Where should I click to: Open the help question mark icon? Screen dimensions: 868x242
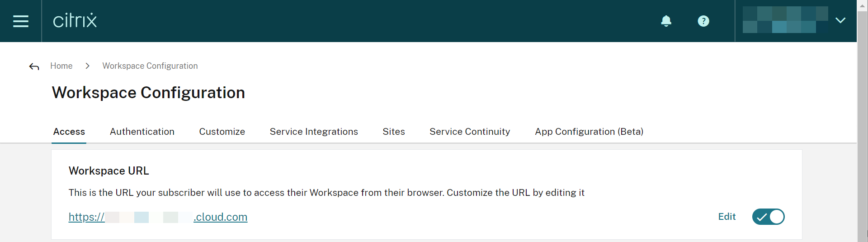[x=703, y=21]
